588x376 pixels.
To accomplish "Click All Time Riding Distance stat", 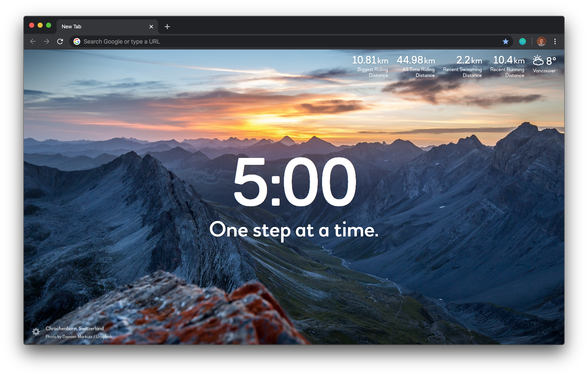I will click(x=416, y=66).
